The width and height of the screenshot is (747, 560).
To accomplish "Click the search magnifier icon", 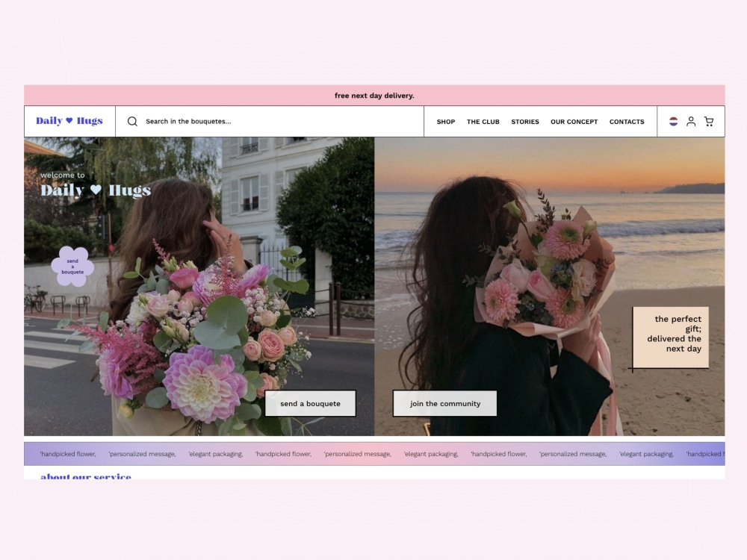I will coord(132,122).
